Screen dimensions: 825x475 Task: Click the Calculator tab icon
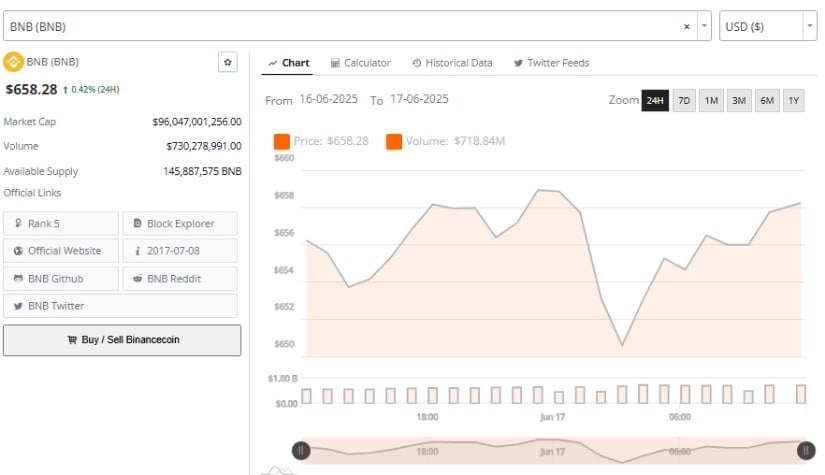coord(335,63)
